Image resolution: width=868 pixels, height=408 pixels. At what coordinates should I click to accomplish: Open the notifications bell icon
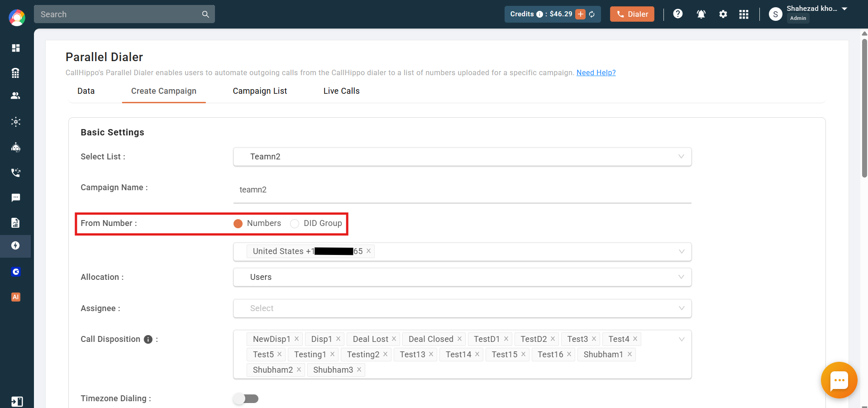701,14
